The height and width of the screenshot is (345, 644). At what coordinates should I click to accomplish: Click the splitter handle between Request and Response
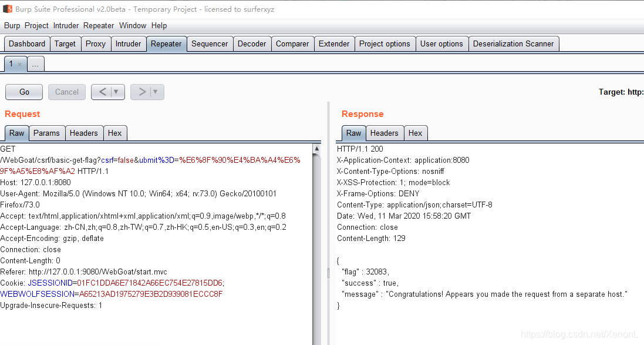coord(328,273)
